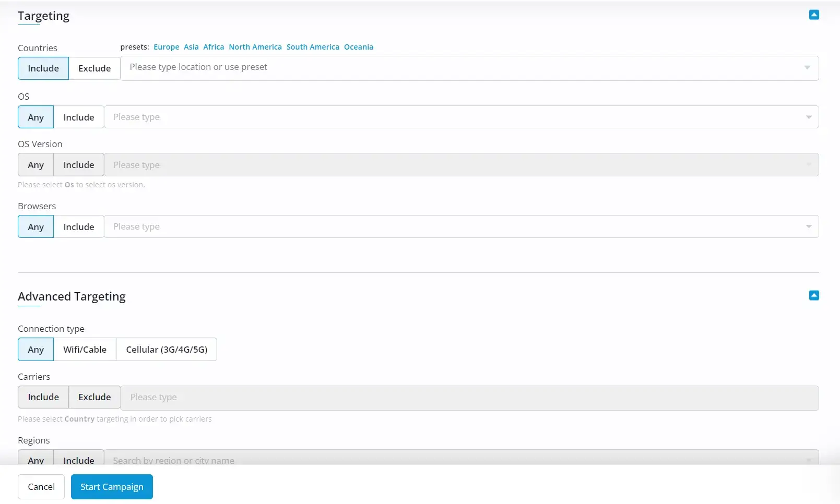The height and width of the screenshot is (504, 840).
Task: Choose Wifi/Cable connection type
Action: (85, 350)
